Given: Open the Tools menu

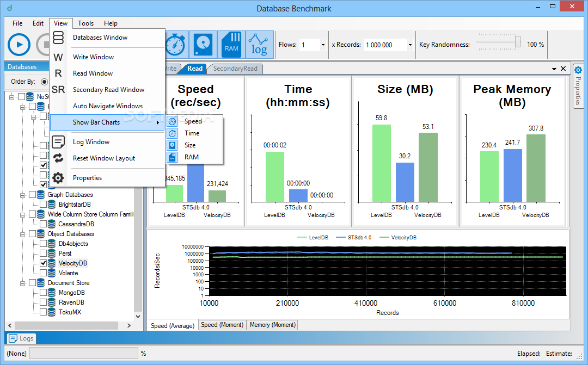Looking at the screenshot, I should pyautogui.click(x=85, y=23).
